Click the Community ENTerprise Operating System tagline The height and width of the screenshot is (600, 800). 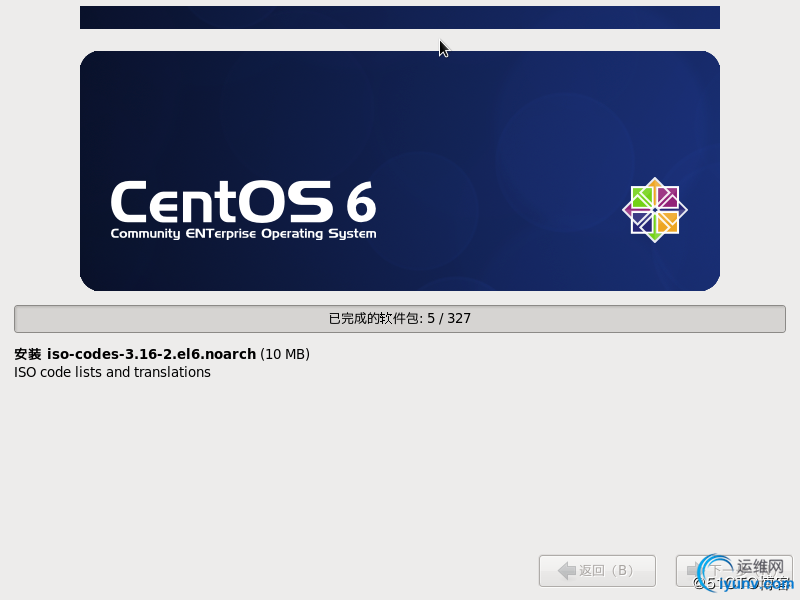tap(243, 234)
